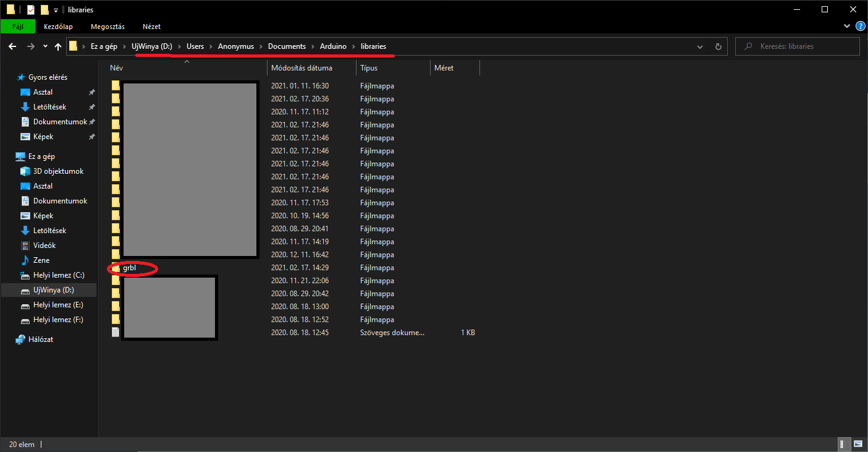
Task: Click the Up one level arrow
Action: (x=58, y=46)
